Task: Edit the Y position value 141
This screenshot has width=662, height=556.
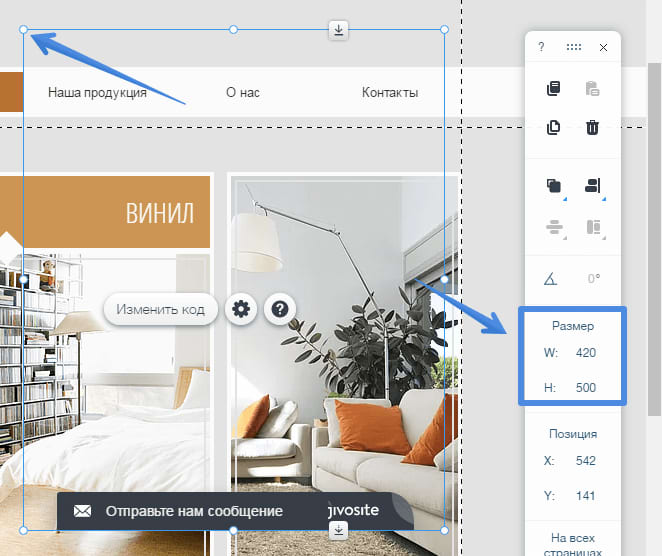Action: pyautogui.click(x=586, y=496)
